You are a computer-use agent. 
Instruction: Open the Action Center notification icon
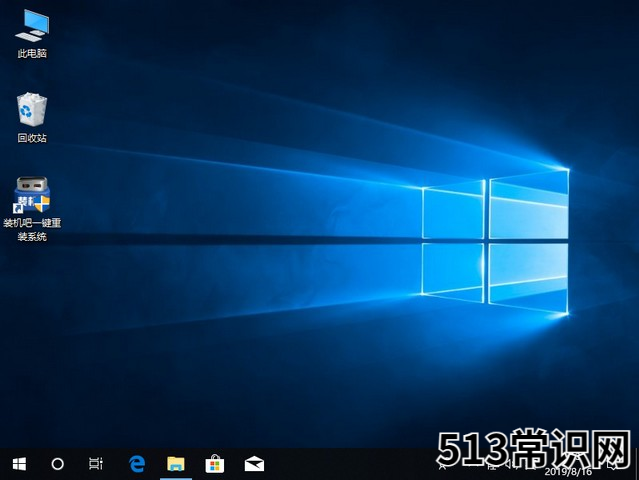coord(613,465)
